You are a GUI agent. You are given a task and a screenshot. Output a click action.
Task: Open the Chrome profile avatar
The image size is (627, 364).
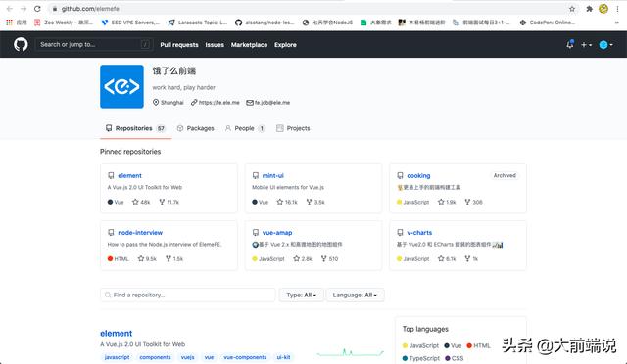point(603,9)
